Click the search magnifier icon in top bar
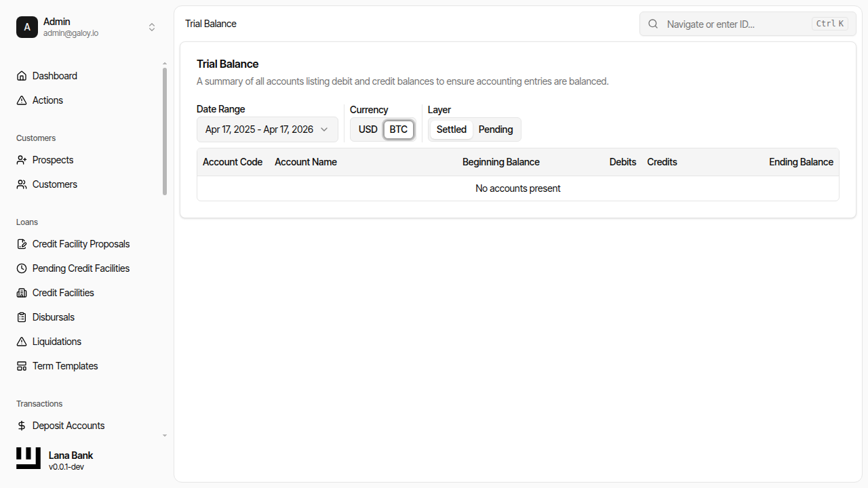Viewport: 868px width, 488px height. [x=652, y=23]
